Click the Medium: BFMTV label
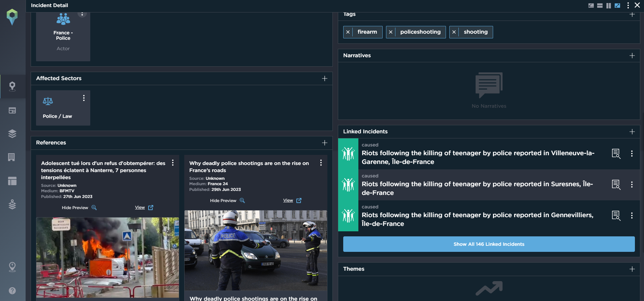 point(58,191)
